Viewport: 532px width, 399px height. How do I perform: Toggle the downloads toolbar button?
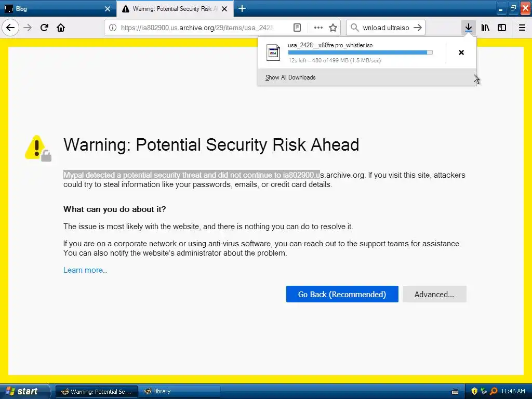[468, 28]
